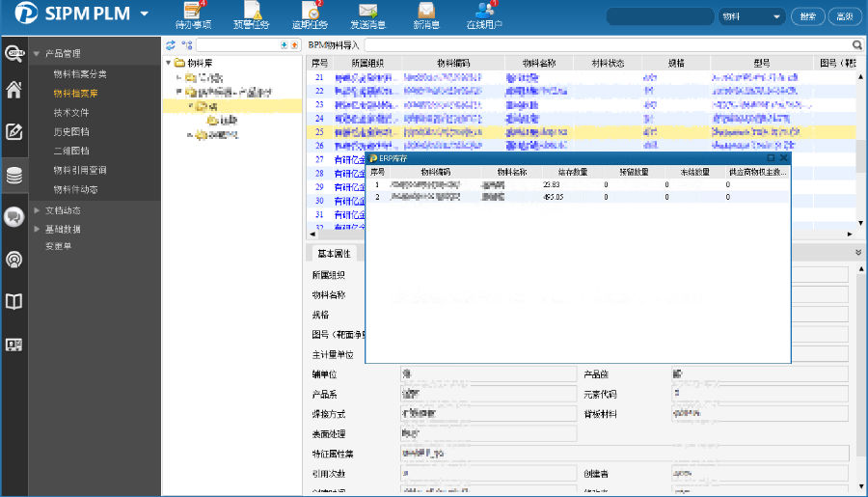Select 技术文件 in the side menu
This screenshot has height=497, width=868.
click(72, 113)
